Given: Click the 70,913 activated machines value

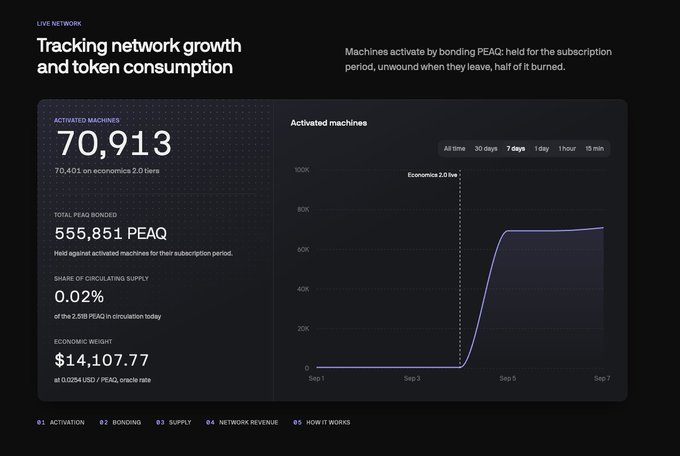Looking at the screenshot, I should [x=114, y=143].
